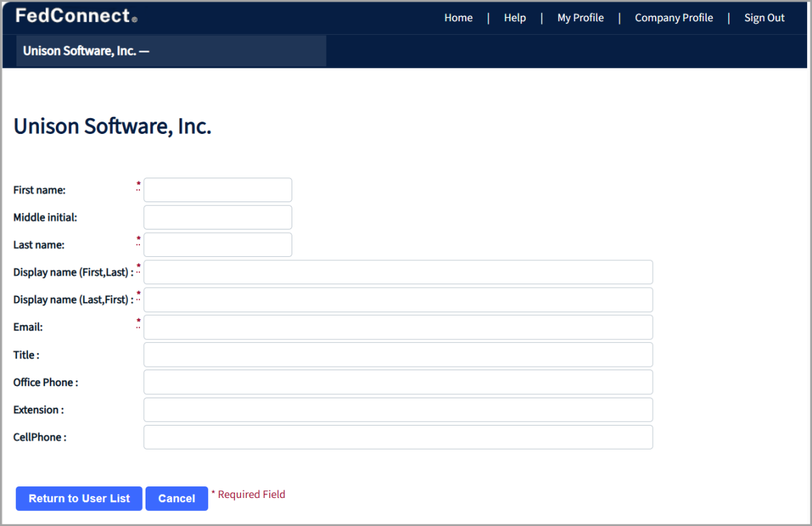The height and width of the screenshot is (526, 812).
Task: Click the "Display name (First,Last) :" label
Action: point(73,273)
